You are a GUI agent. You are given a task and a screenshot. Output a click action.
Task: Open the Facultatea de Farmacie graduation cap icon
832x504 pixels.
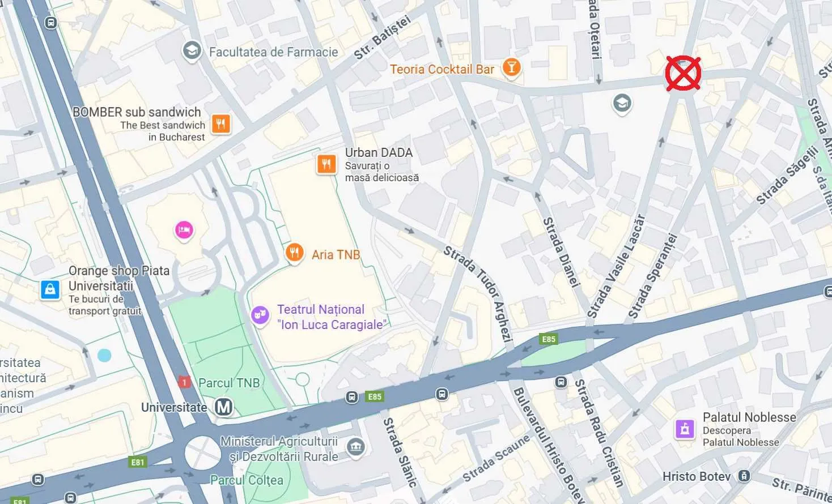(192, 51)
